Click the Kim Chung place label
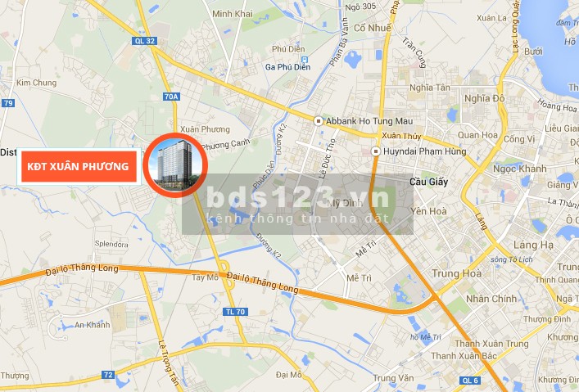The width and height of the screenshot is (579, 392). point(37,83)
